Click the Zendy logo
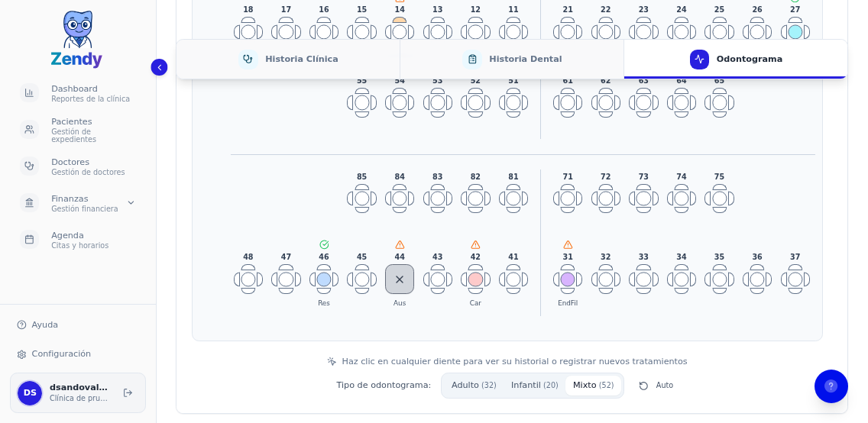 [x=76, y=40]
